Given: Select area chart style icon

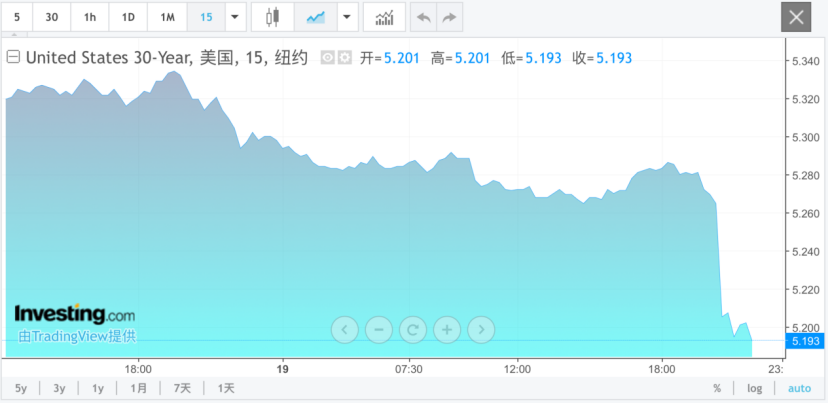Looking at the screenshot, I should point(316,17).
